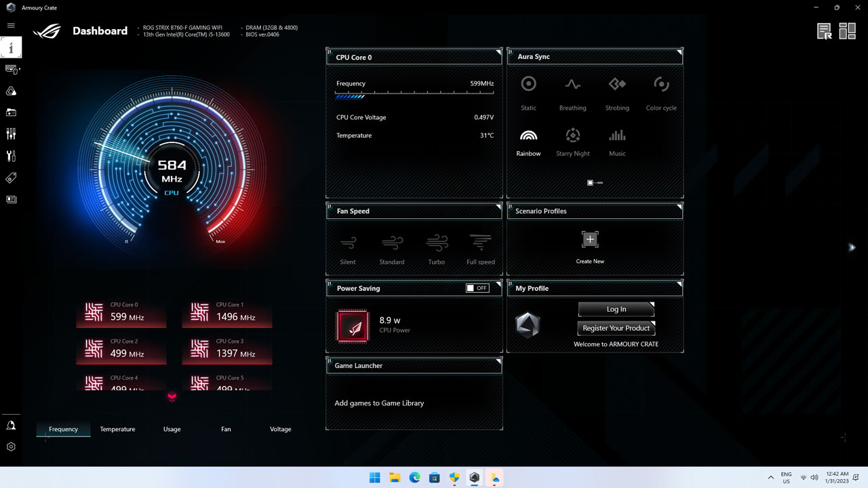Open the Settings gear in the sidebar
The height and width of the screenshot is (488, 868).
coord(11,447)
